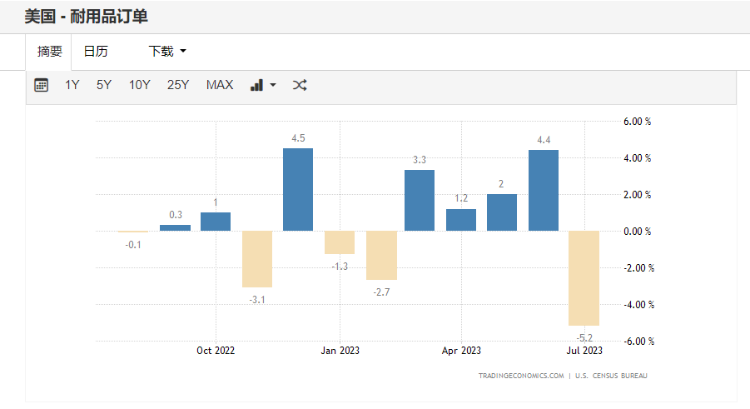Click the -2.00 % axis label
This screenshot has height=409, width=750.
pos(639,268)
